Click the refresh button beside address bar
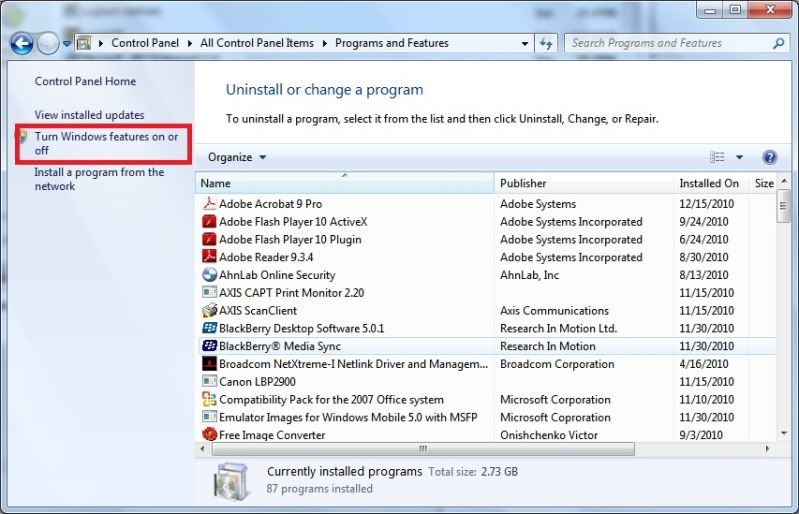This screenshot has height=514, width=799. point(546,44)
